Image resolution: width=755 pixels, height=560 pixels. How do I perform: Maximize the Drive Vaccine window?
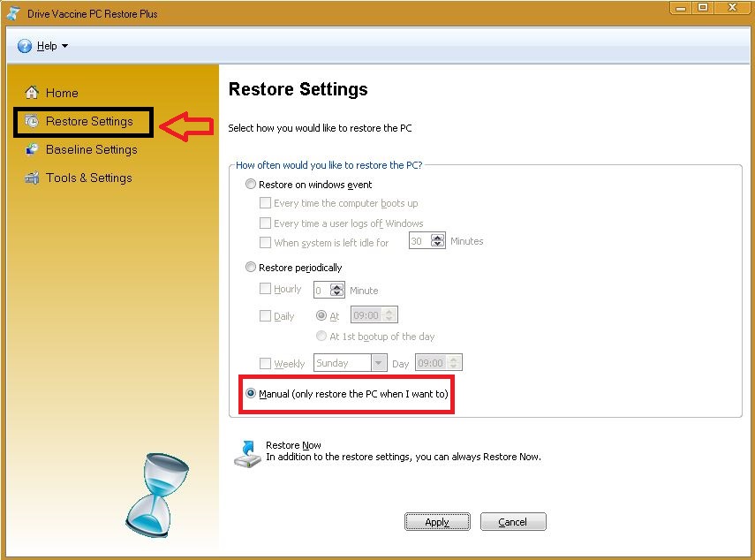(703, 8)
